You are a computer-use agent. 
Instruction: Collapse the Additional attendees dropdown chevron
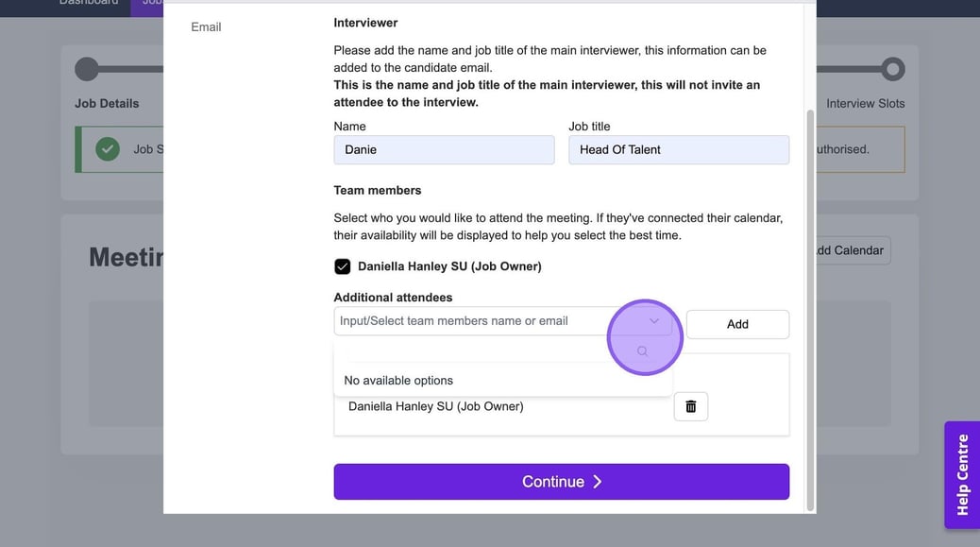[x=654, y=321]
